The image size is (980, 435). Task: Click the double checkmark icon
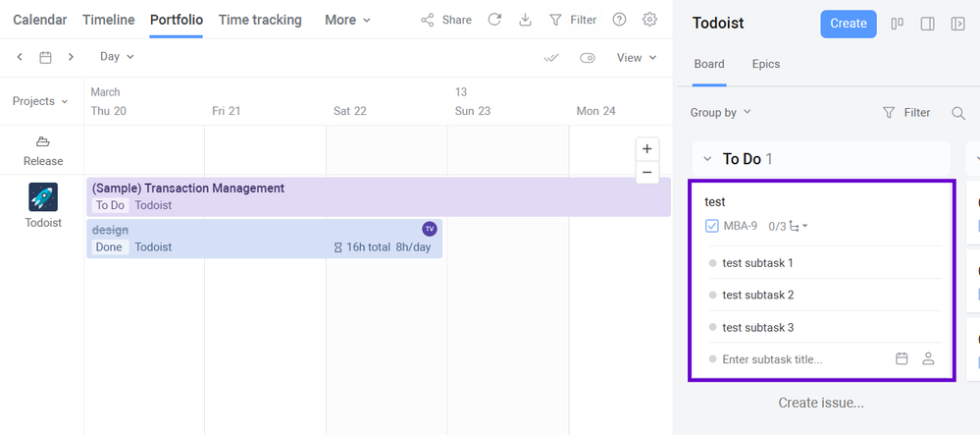click(551, 58)
